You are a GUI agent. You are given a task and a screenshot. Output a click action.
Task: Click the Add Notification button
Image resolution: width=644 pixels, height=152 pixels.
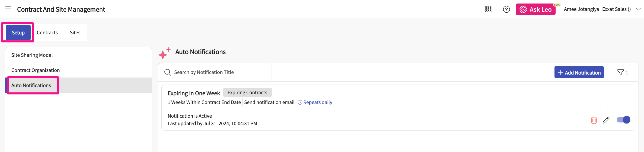pyautogui.click(x=579, y=72)
